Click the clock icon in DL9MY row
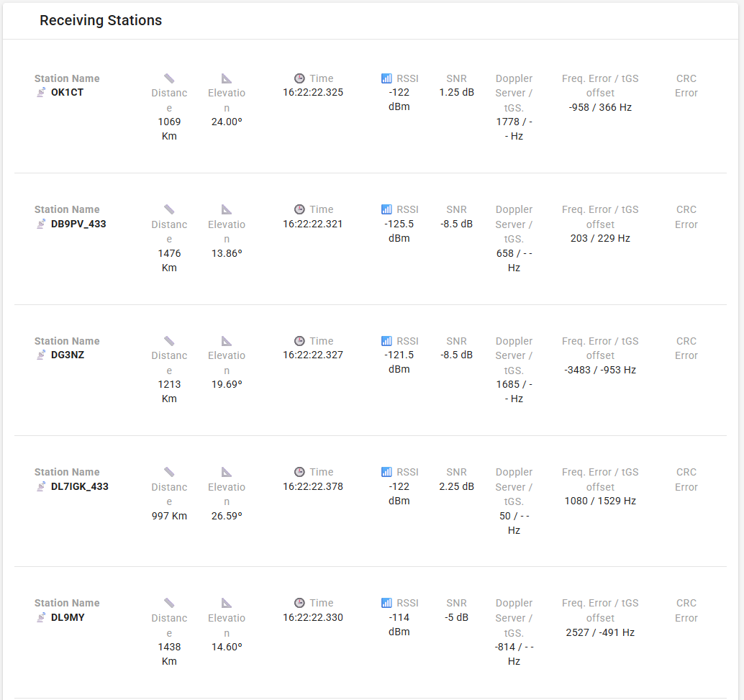Screen dimensions: 744x700 [x=299, y=603]
